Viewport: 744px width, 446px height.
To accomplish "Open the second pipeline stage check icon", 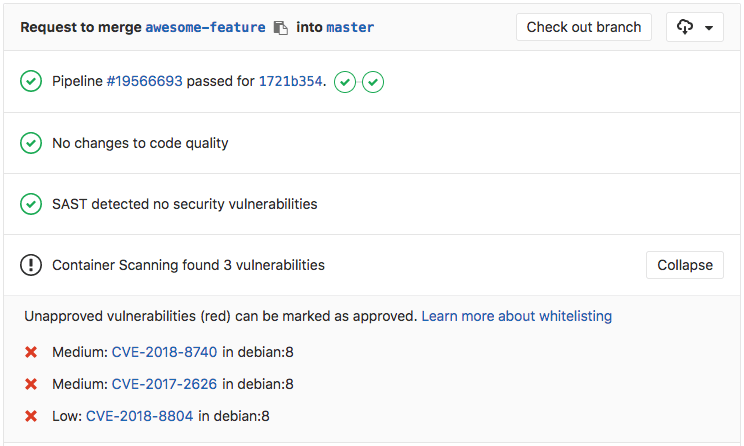I will pos(373,82).
